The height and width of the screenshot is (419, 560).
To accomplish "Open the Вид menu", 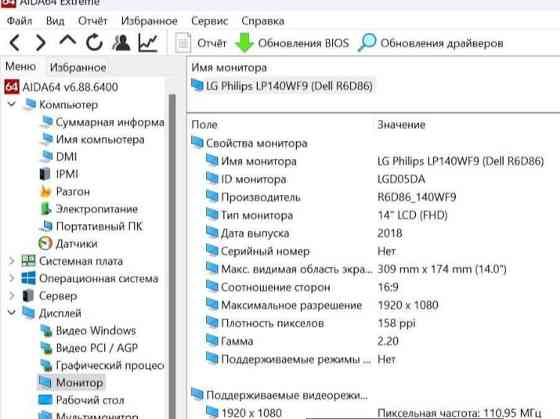I will (x=55, y=21).
